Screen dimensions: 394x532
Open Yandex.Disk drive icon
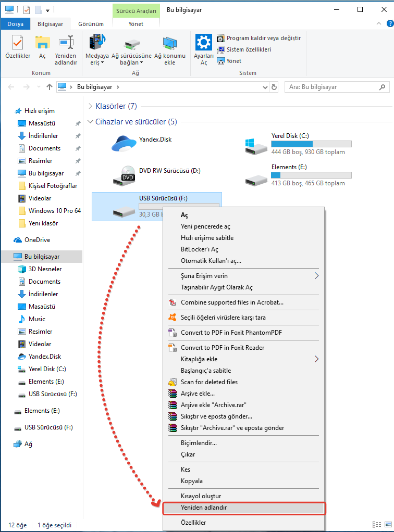tap(124, 143)
